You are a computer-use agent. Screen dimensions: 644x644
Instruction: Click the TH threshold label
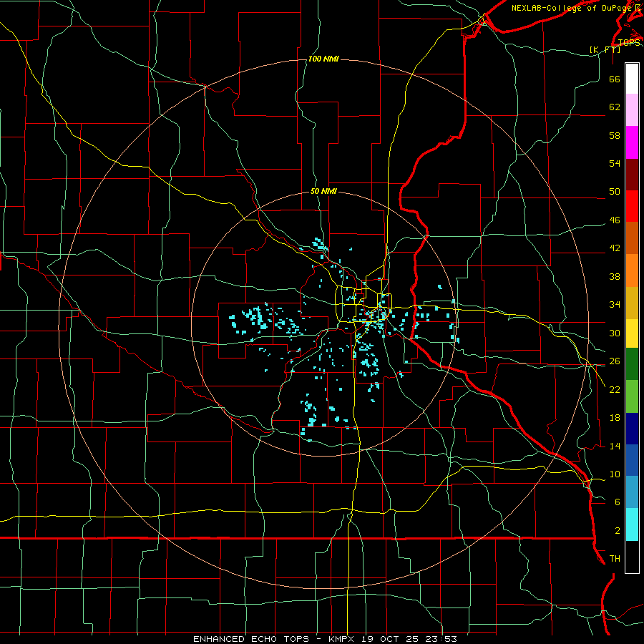tap(615, 559)
